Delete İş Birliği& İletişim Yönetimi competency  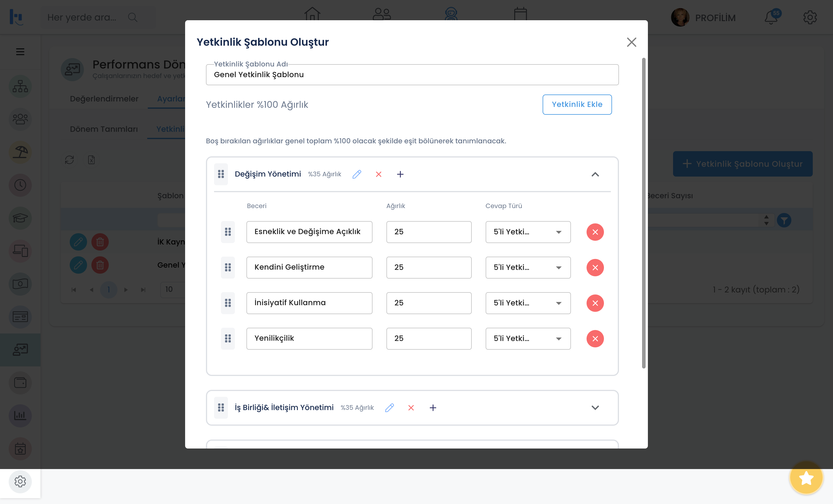click(411, 408)
